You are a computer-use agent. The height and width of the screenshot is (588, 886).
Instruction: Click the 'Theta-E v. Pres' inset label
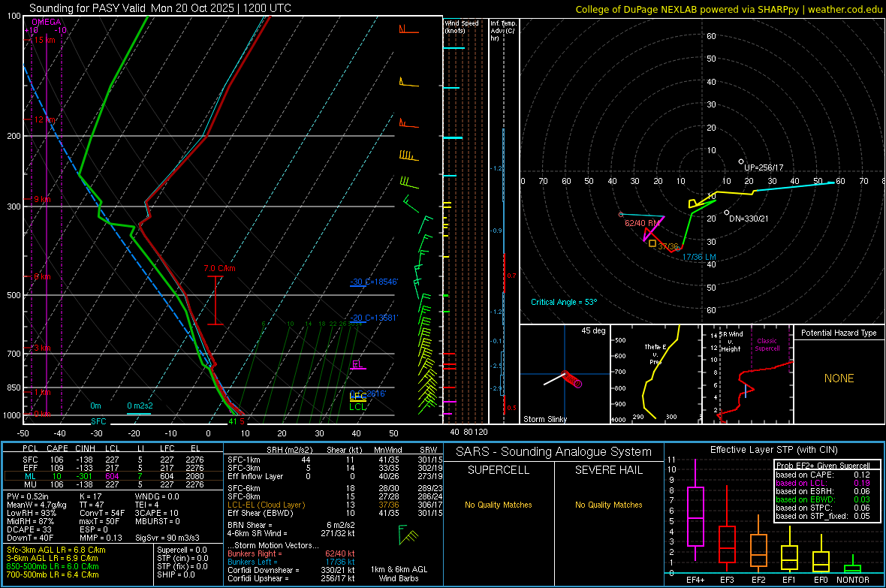655,354
